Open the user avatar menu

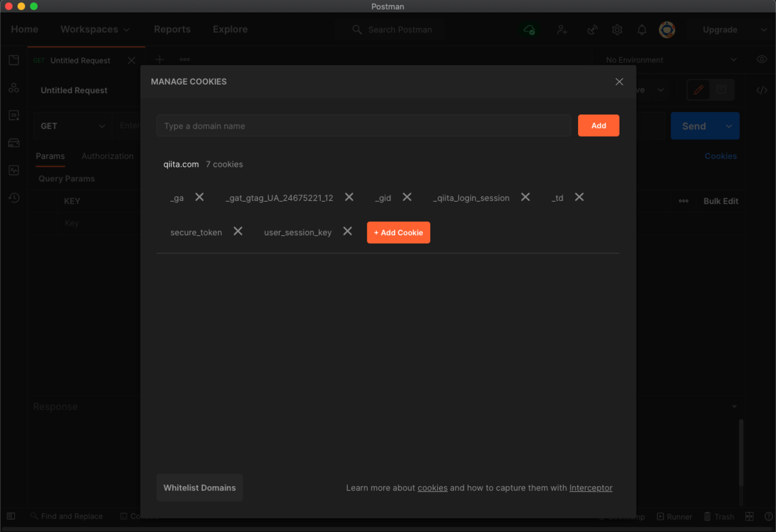(667, 30)
